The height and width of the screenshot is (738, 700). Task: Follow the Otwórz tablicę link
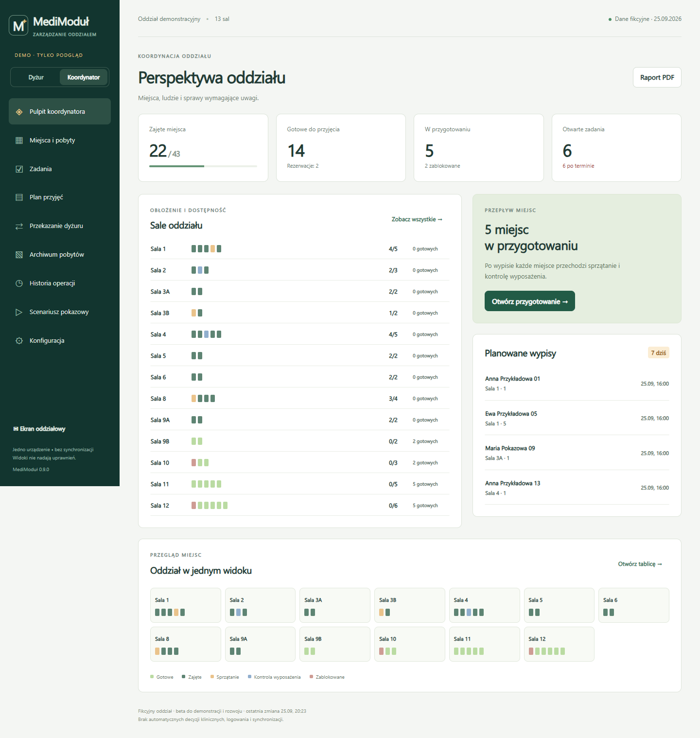tap(640, 564)
